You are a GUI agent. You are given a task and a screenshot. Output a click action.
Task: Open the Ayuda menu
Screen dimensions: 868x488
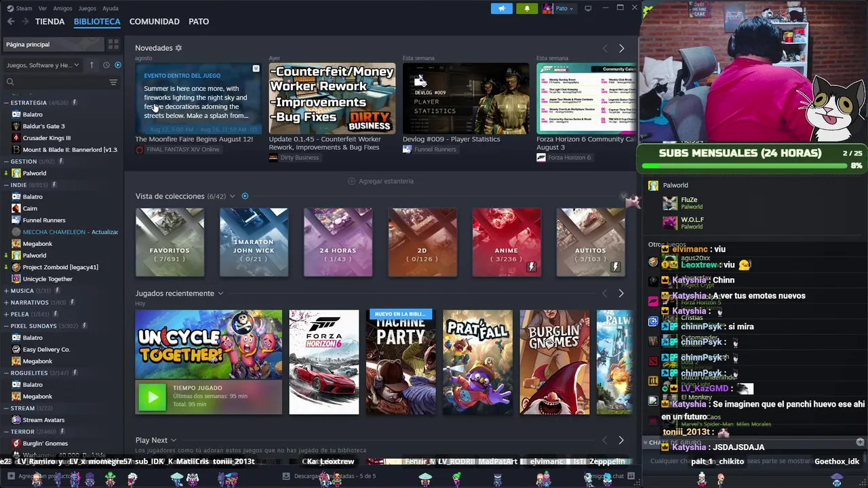110,9
